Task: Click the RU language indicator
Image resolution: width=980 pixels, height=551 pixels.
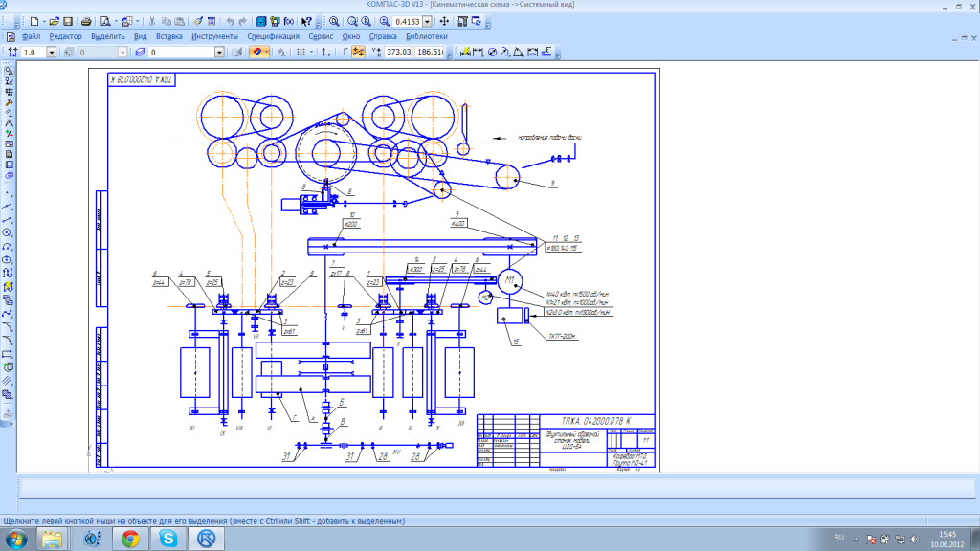Action: 838,538
